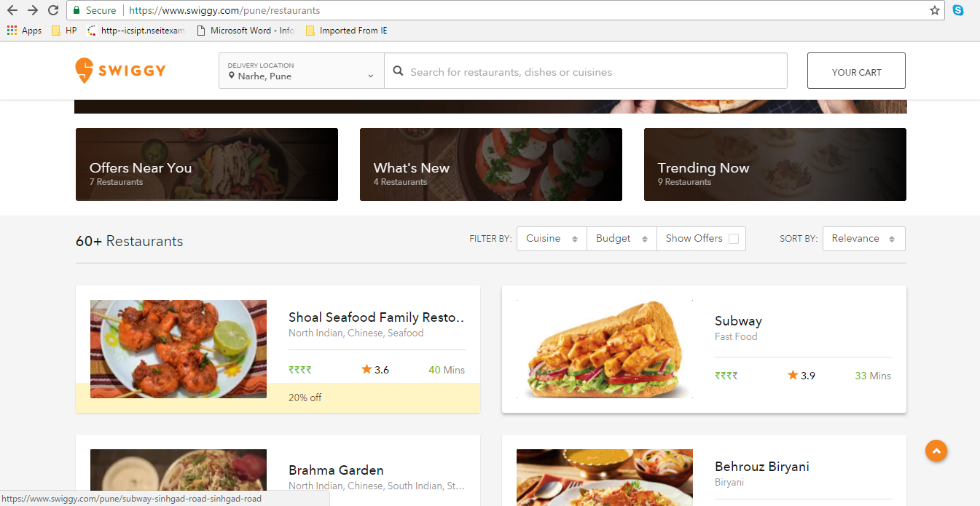Click the 33 Mins delivery time
Viewport: 980px width, 506px height.
pos(873,376)
